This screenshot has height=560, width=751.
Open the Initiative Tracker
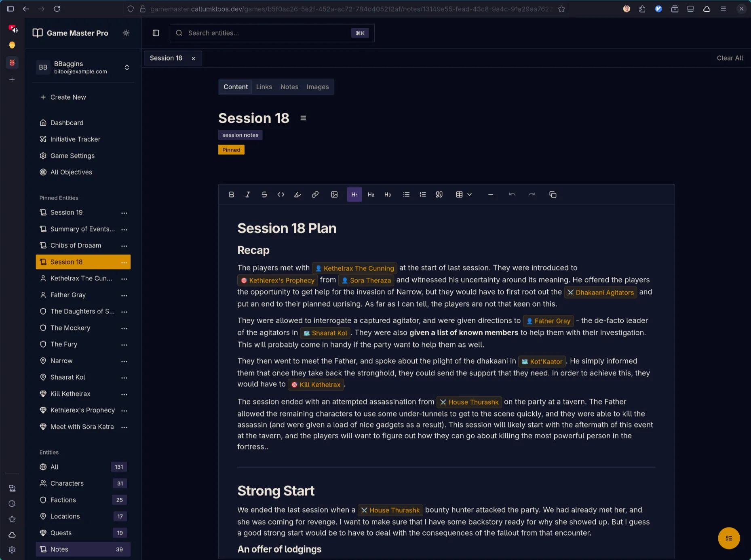tap(75, 139)
